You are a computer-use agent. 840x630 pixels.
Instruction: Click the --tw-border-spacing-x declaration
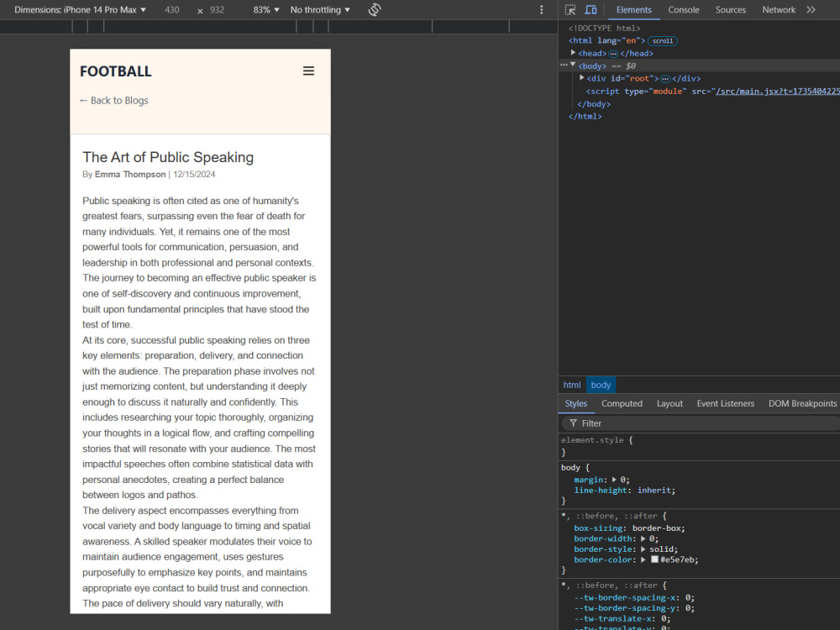634,598
